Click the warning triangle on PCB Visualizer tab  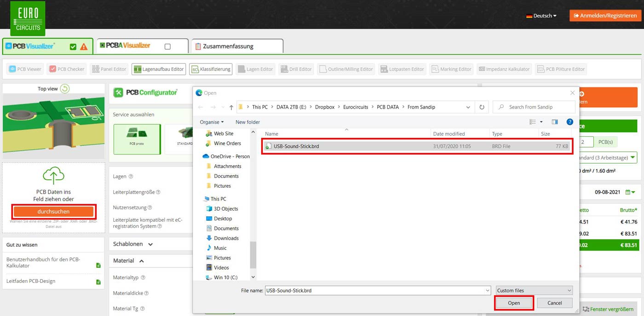click(82, 46)
